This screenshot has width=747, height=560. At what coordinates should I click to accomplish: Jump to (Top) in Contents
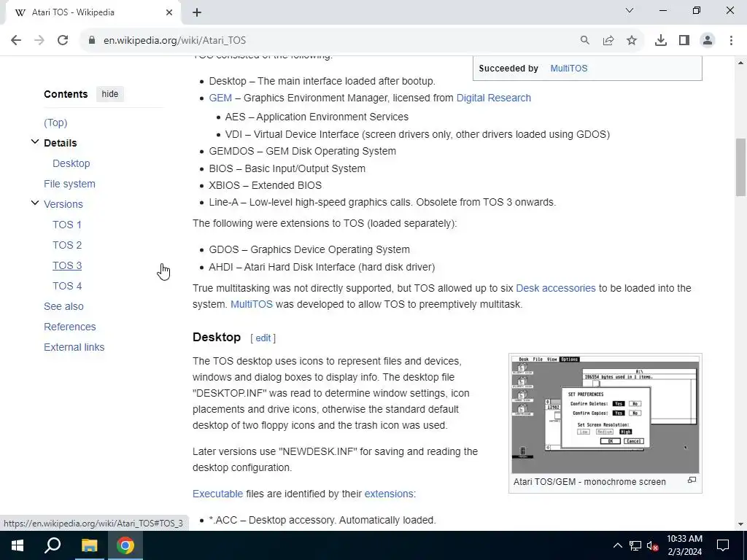tap(55, 122)
